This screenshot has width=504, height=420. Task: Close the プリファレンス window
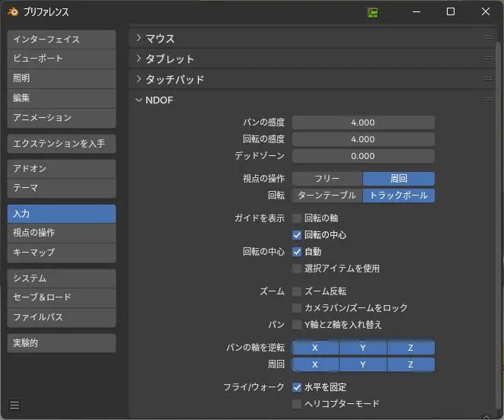pos(486,12)
